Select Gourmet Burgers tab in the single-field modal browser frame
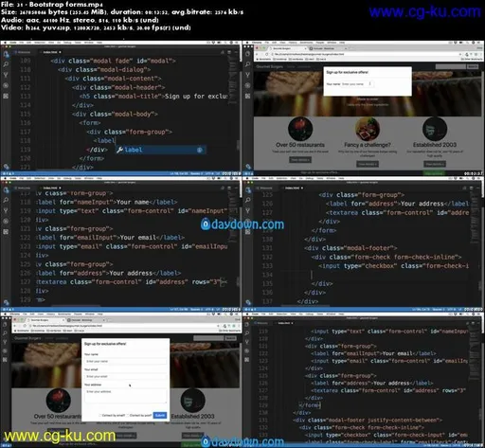Image resolution: width=485 pixels, height=448 pixels. 287,48
